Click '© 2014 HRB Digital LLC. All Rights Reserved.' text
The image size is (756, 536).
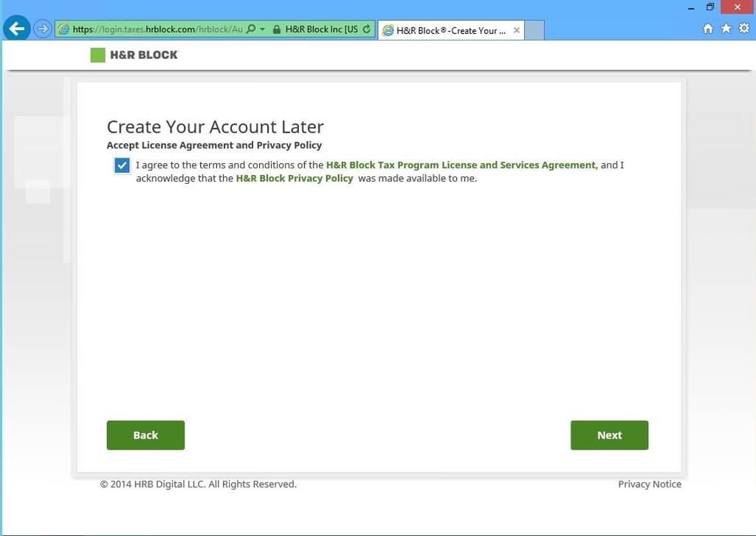pyautogui.click(x=198, y=484)
